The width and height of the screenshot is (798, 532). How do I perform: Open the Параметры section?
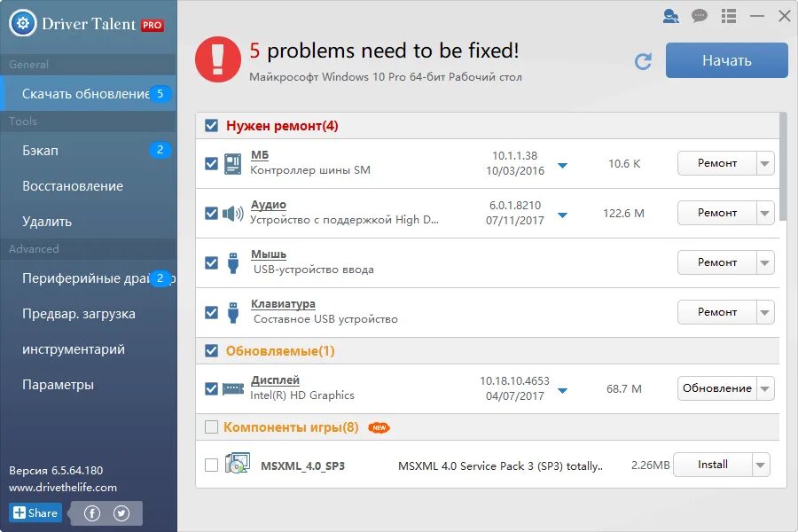88,385
